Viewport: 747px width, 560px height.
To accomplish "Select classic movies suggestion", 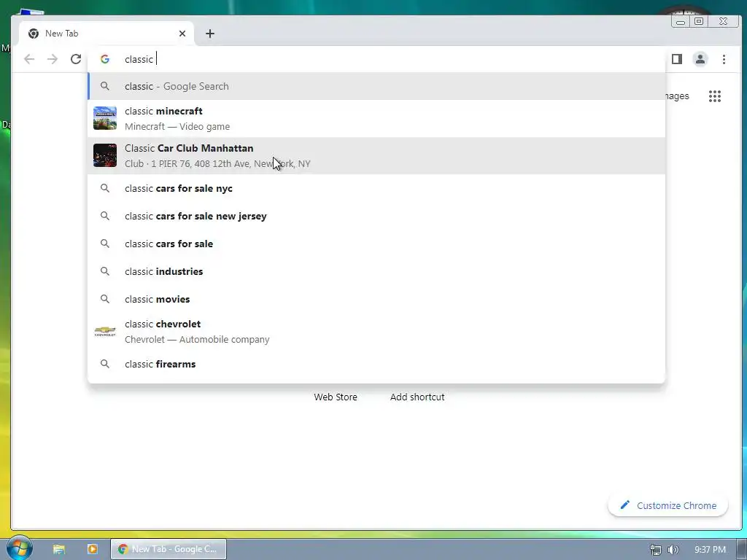I will click(376, 299).
